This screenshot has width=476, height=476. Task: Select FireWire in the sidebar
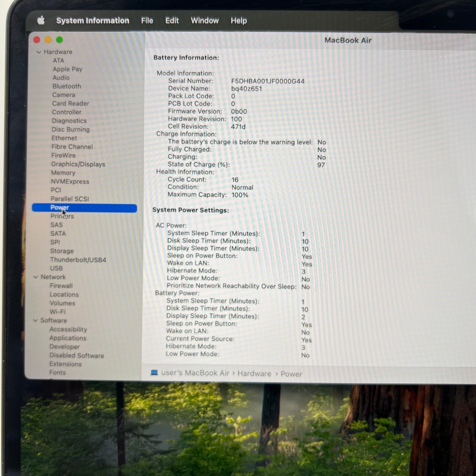coord(63,155)
